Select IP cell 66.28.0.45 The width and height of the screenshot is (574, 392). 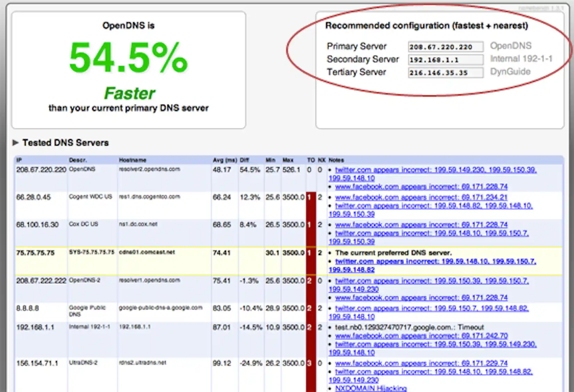(x=33, y=197)
